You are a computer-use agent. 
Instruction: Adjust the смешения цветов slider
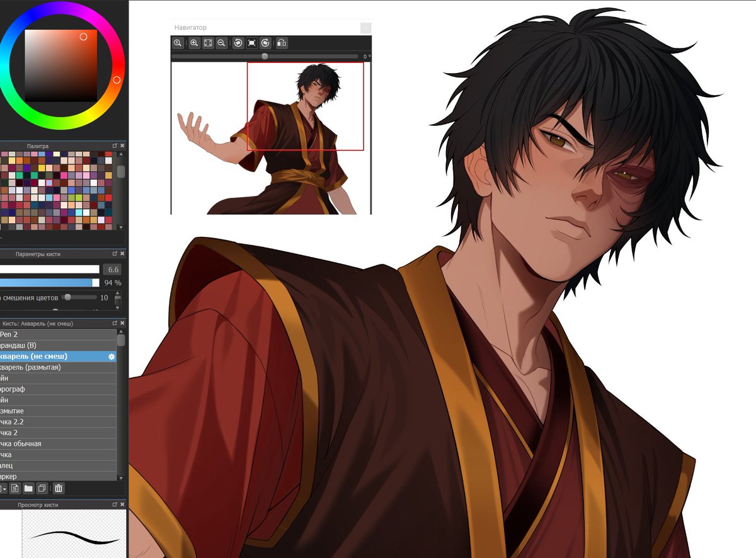tap(79, 297)
